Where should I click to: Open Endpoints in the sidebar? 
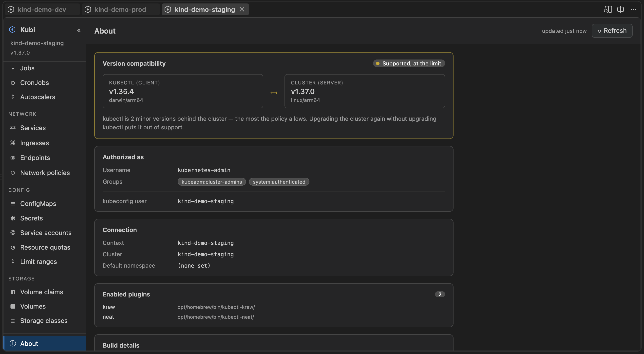pyautogui.click(x=45, y=157)
